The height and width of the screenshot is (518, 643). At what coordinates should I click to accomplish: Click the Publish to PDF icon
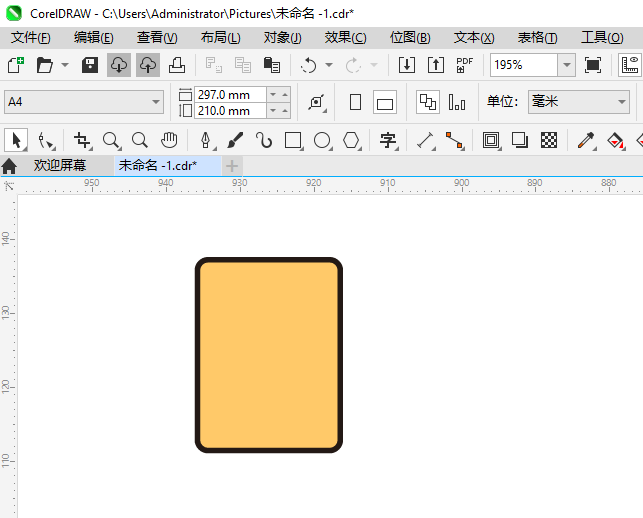pyautogui.click(x=464, y=65)
